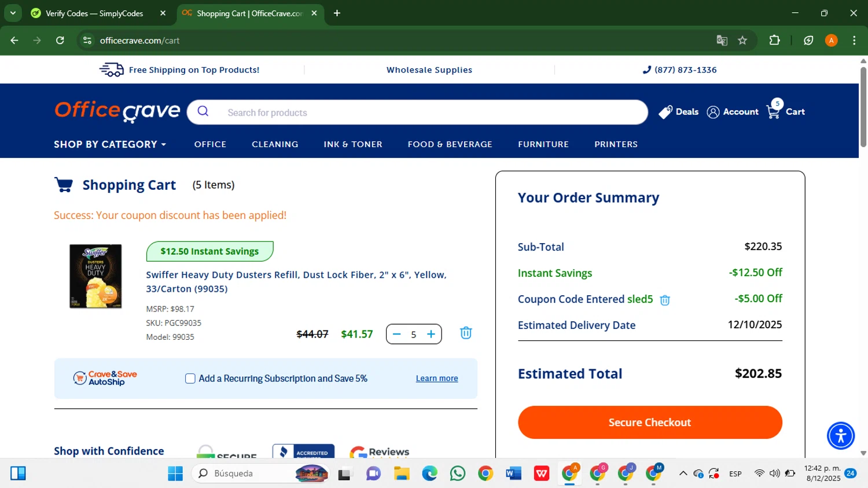
Task: Close the Verify Codes SimplyCodes tab
Action: pyautogui.click(x=163, y=13)
